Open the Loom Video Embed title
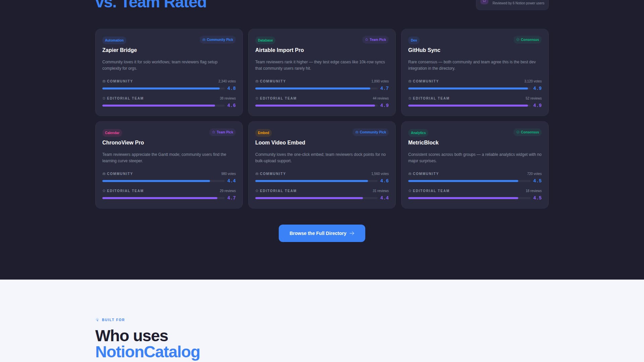644x362 pixels. point(280,142)
